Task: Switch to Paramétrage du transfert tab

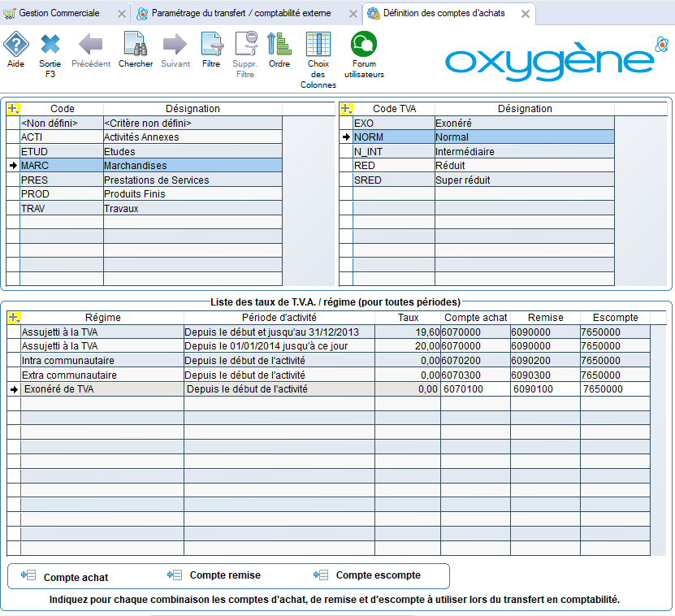Action: tap(244, 13)
